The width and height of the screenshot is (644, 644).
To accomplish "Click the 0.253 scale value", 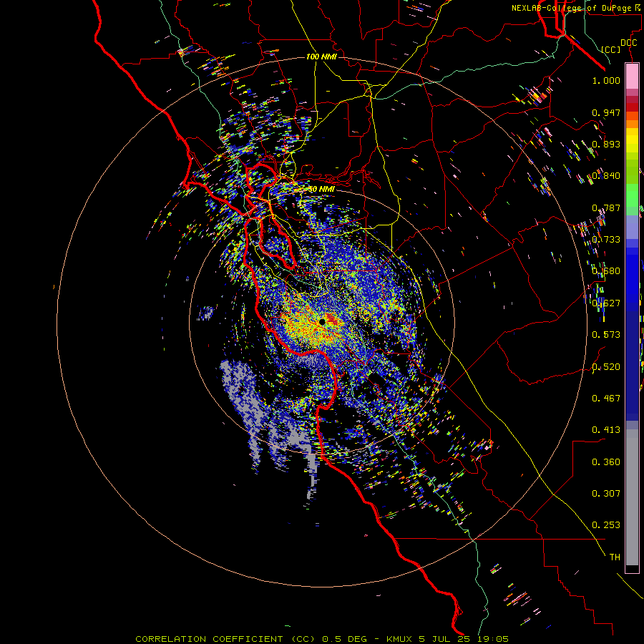I will [x=606, y=525].
